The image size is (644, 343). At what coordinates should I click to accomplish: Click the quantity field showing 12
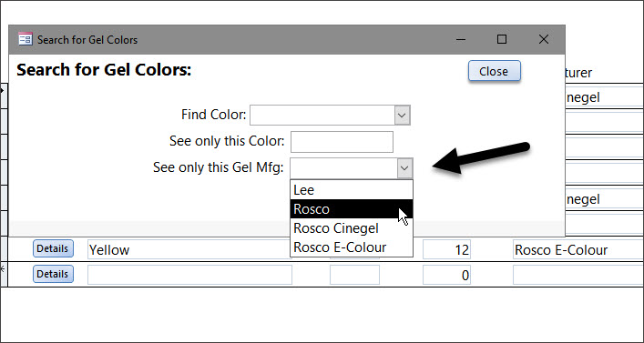click(446, 249)
